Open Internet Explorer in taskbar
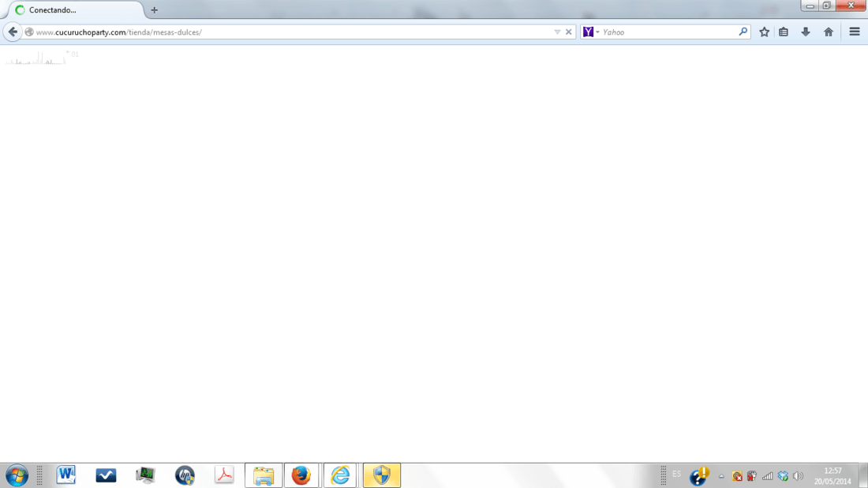 pos(340,475)
